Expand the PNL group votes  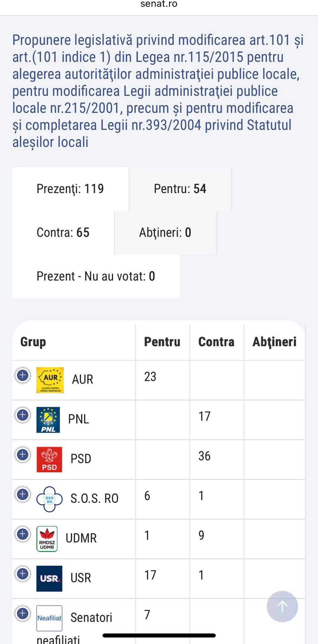pyautogui.click(x=23, y=415)
